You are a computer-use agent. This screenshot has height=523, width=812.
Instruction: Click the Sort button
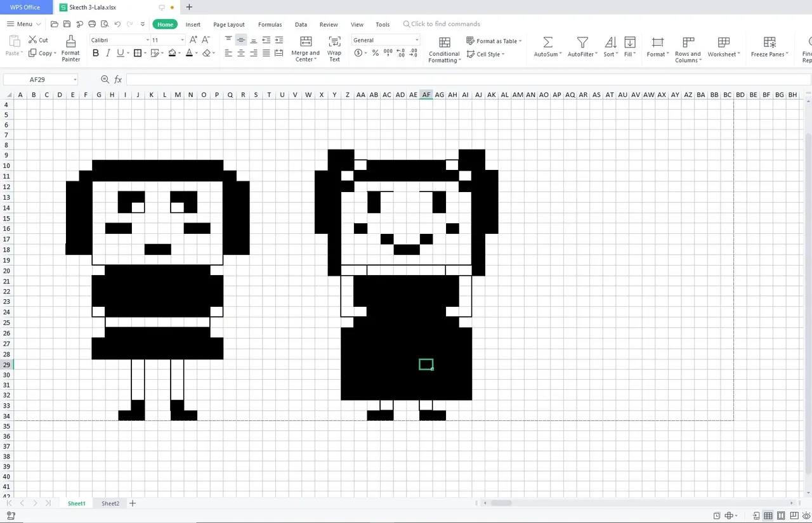(610, 48)
